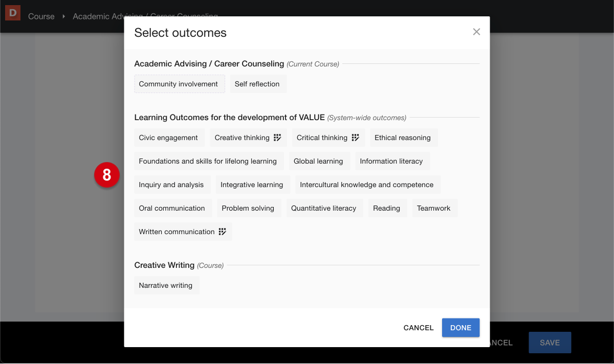Click CANCEL in the outcomes dialog
The height and width of the screenshot is (364, 614).
pyautogui.click(x=419, y=328)
